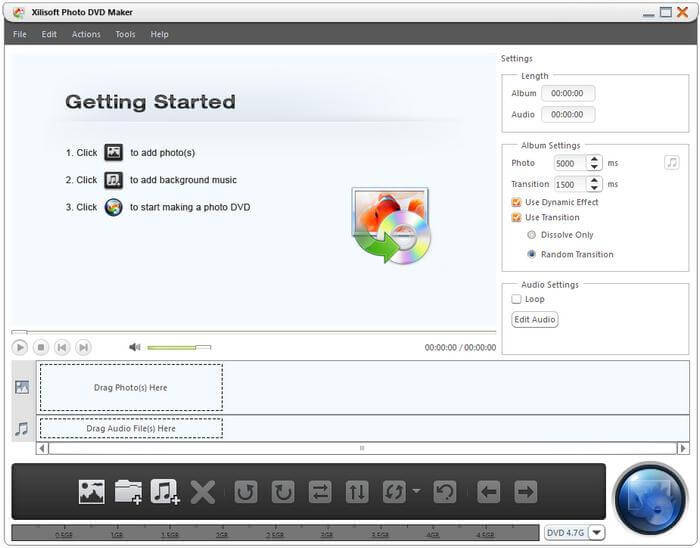The width and height of the screenshot is (700, 548).
Task: Enable the audio Loop checkbox
Action: tap(517, 299)
